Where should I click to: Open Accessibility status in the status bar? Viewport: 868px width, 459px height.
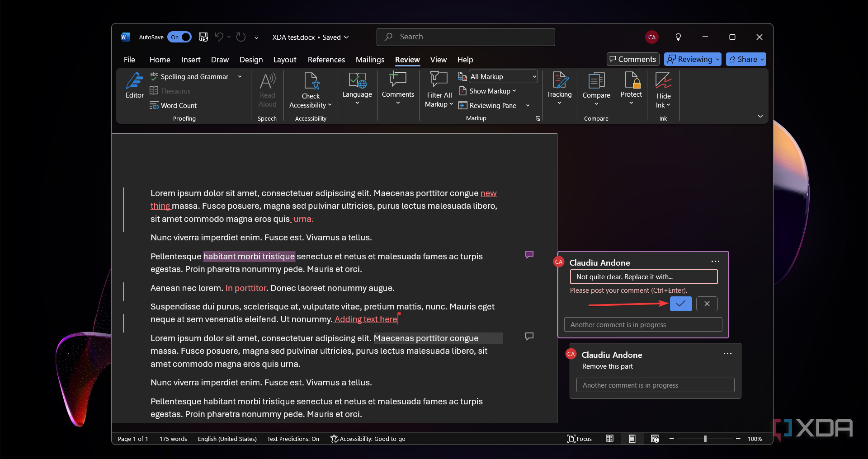click(368, 439)
